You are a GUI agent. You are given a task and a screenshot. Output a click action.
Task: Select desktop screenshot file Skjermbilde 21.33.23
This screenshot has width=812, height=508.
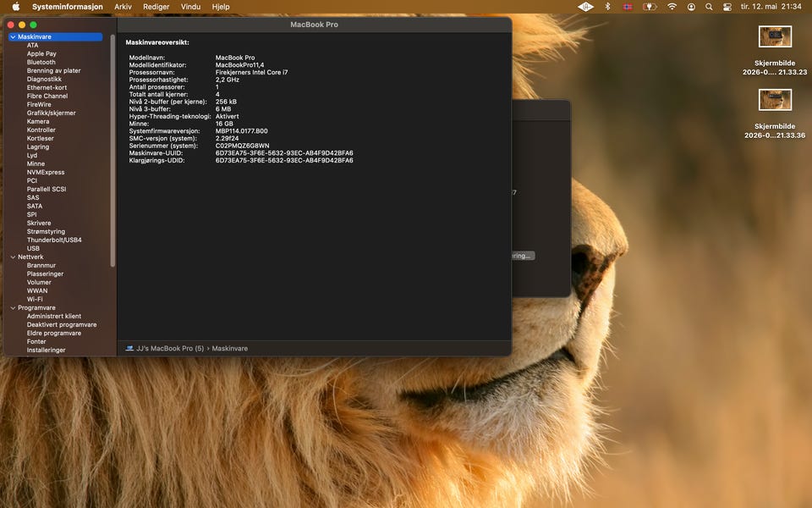tap(775, 51)
